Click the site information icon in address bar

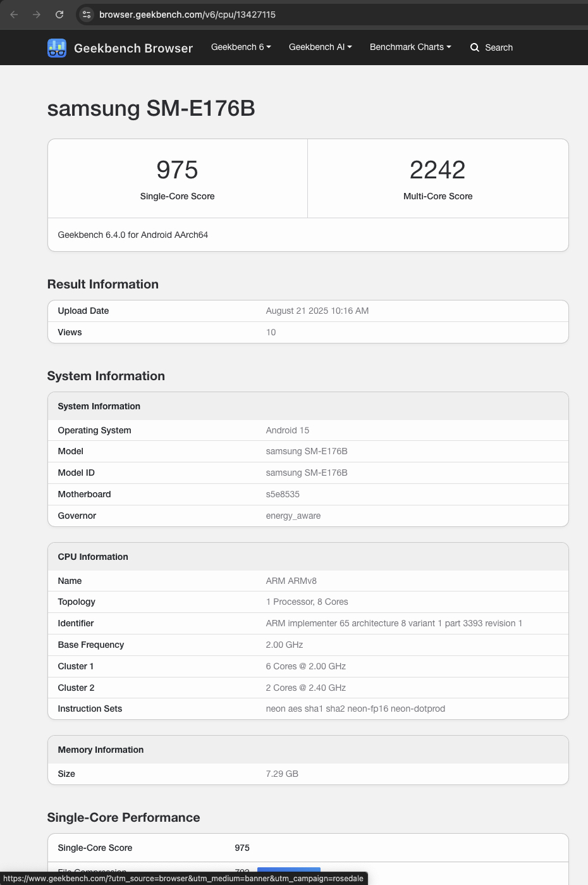[85, 14]
